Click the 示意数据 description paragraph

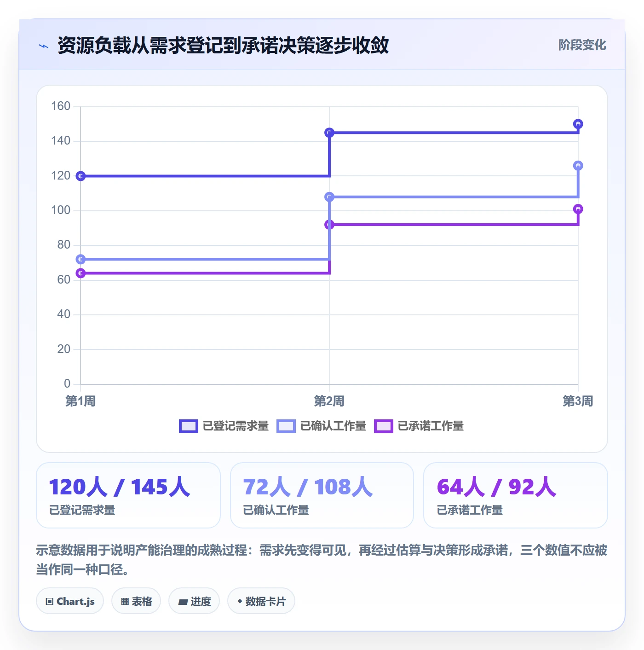tap(322, 560)
